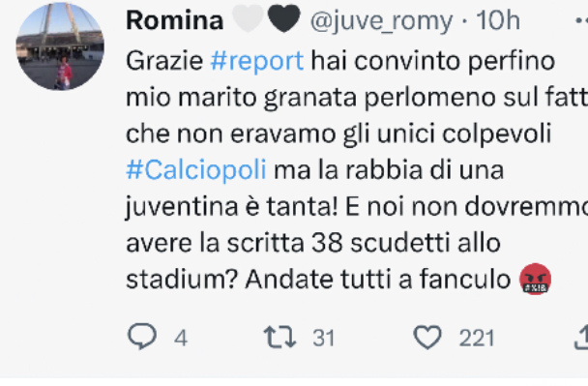Click the 4 replies count
This screenshot has height=386, width=588.
[x=181, y=338]
